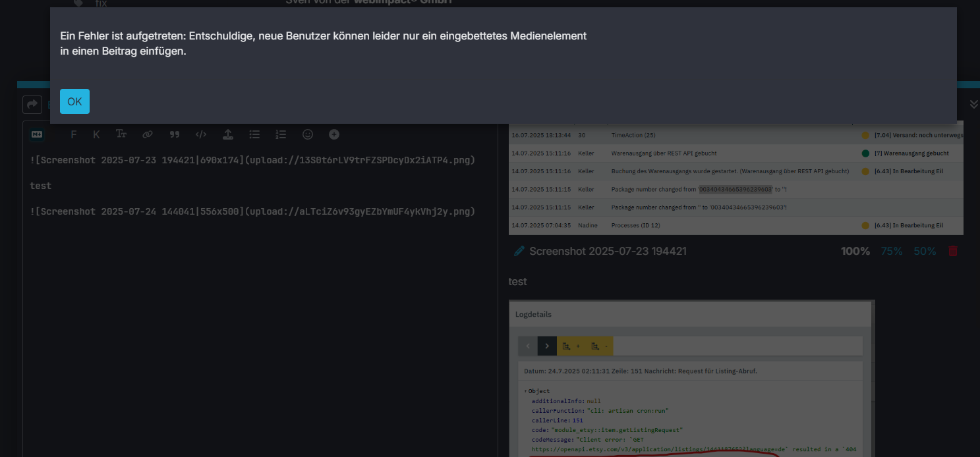Open the emoji picker
Viewport: 980px width, 457px height.
[308, 134]
